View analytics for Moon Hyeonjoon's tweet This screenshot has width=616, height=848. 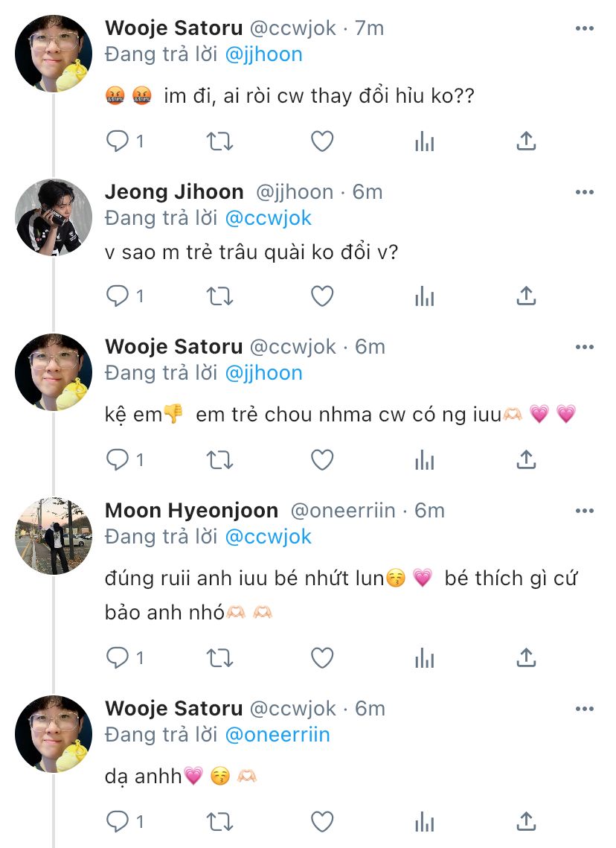424,658
